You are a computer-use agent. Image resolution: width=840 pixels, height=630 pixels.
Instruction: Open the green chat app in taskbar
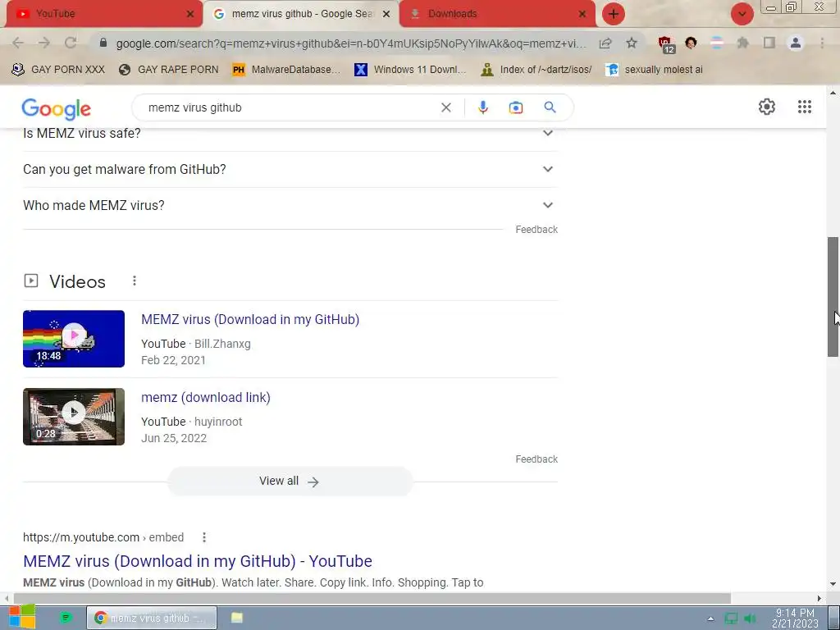click(66, 618)
